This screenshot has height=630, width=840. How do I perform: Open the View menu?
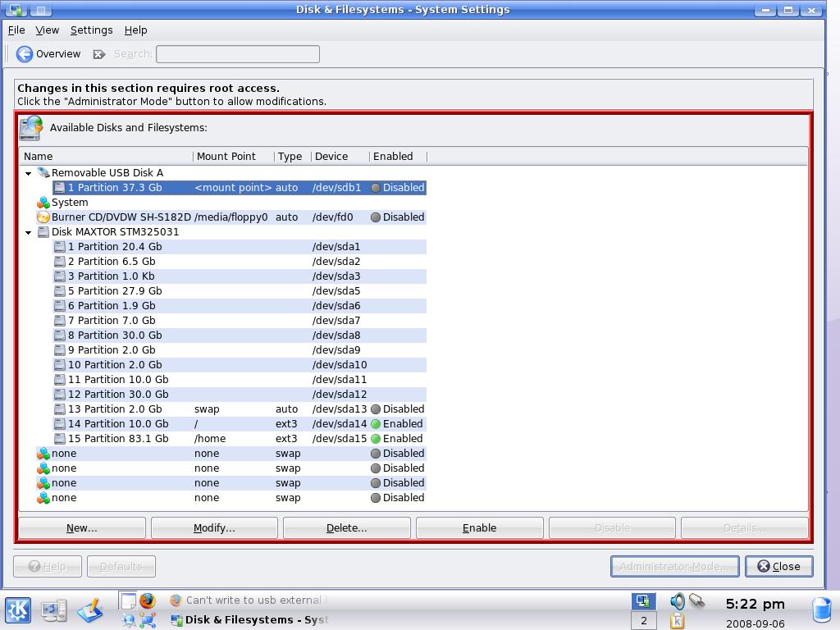point(47,30)
